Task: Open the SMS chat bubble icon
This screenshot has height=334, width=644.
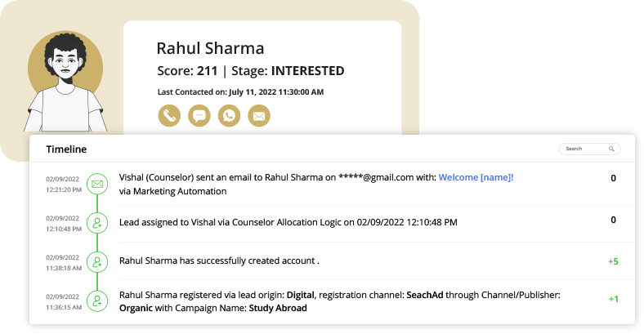Action: click(x=199, y=116)
